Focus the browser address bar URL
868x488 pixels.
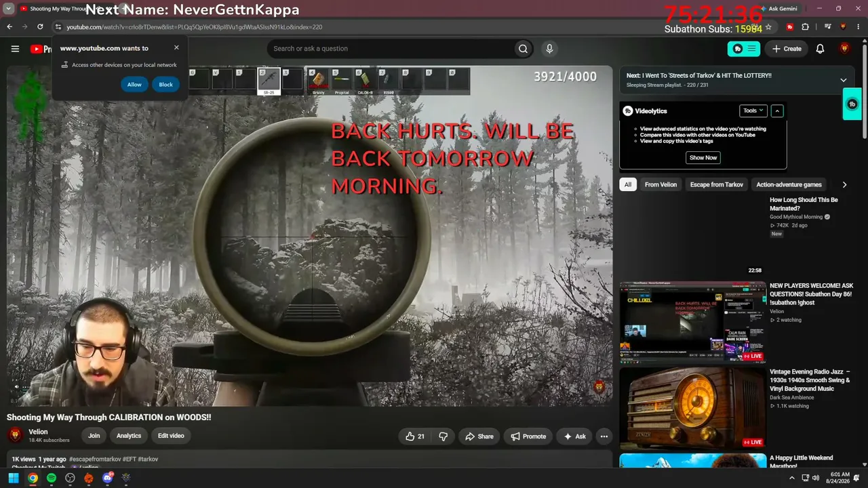(x=194, y=27)
